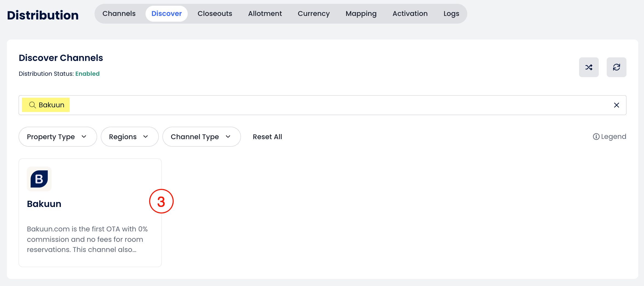Click the Distribution page title
The image size is (644, 286).
[43, 15]
